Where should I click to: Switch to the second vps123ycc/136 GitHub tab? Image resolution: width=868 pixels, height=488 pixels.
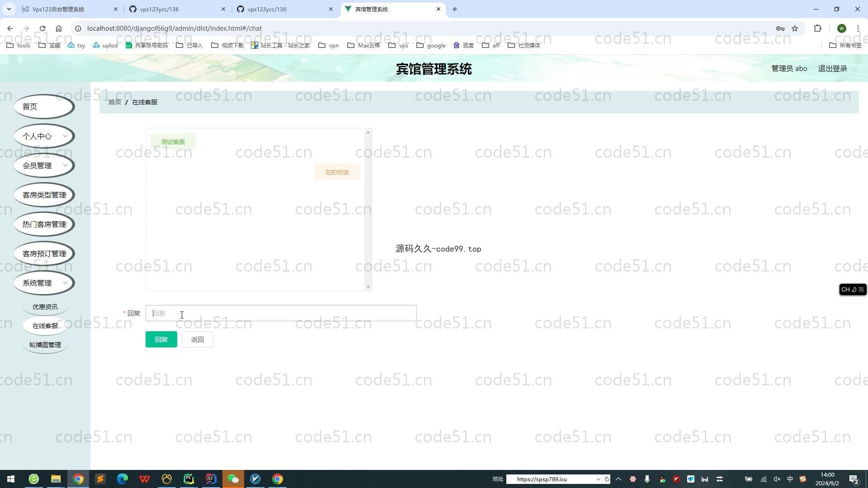click(x=284, y=9)
